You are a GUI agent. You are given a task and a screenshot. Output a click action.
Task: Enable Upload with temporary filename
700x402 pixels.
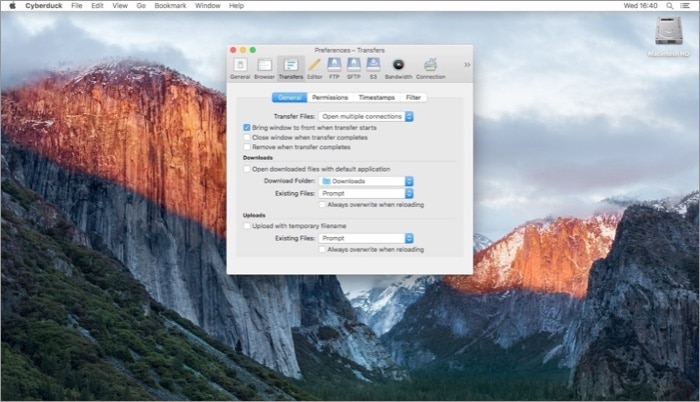tap(247, 226)
